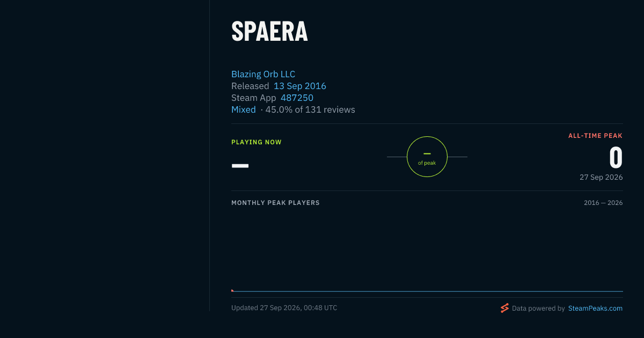Click the playing now dash value
644x338 pixels.
(x=240, y=165)
